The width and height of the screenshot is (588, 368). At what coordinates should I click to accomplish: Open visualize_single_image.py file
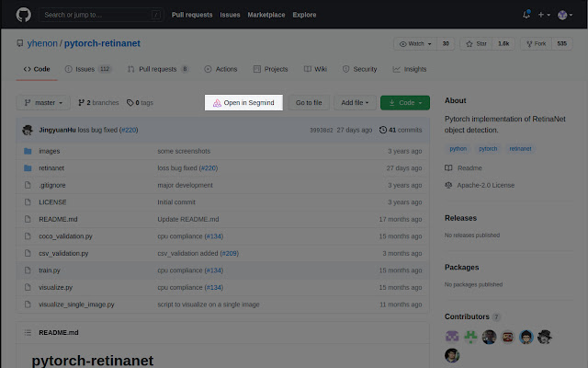76,305
